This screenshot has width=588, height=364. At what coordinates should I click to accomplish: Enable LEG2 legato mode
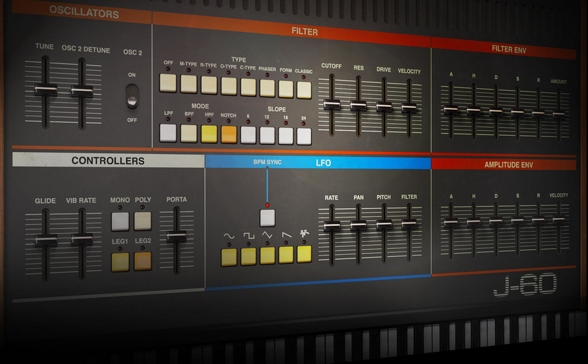143,261
